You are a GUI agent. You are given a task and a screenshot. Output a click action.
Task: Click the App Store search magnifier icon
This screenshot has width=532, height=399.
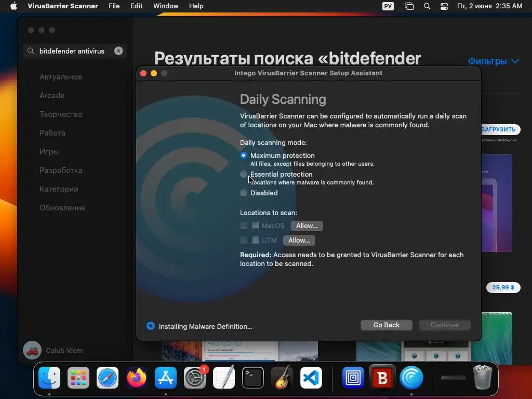click(31, 51)
